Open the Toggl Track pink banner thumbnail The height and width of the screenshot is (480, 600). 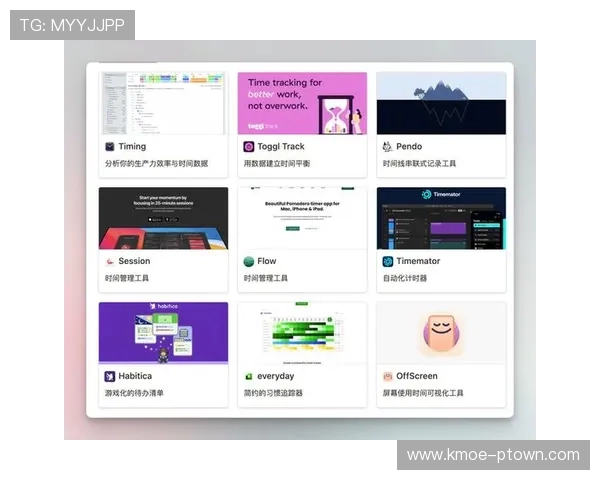302,103
